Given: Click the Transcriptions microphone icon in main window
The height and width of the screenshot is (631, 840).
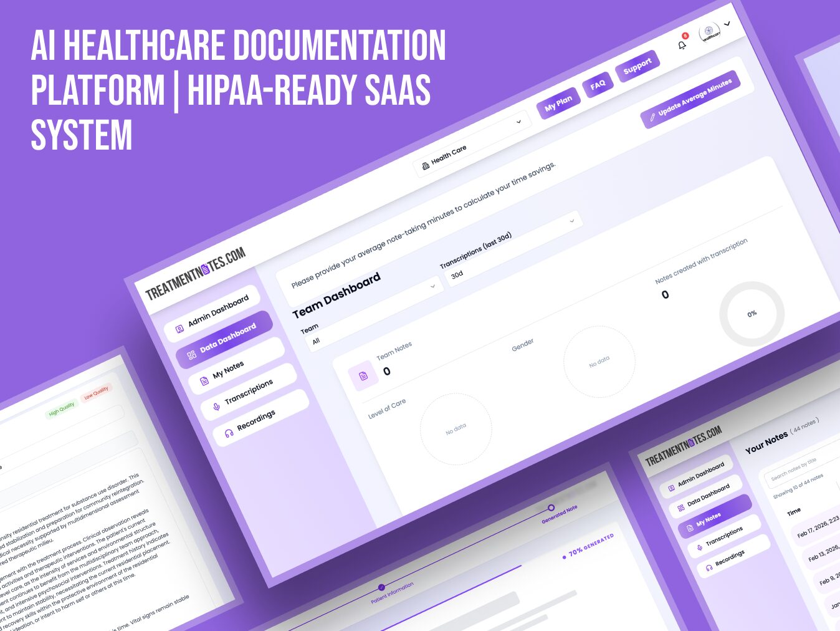Looking at the screenshot, I should click(216, 407).
